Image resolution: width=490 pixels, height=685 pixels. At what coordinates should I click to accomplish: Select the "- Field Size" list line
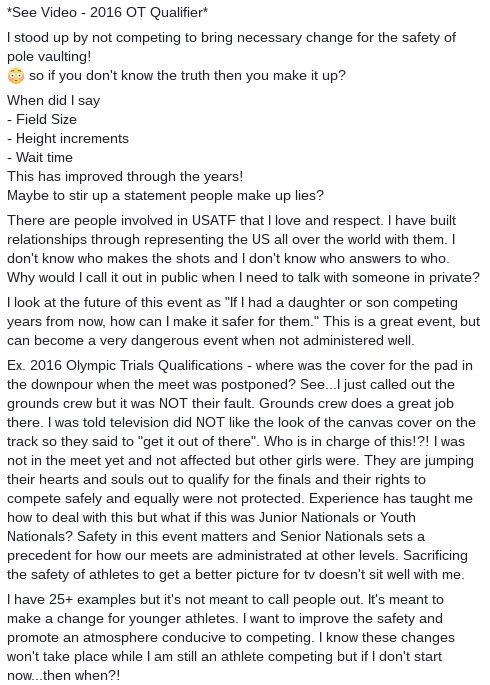42,119
